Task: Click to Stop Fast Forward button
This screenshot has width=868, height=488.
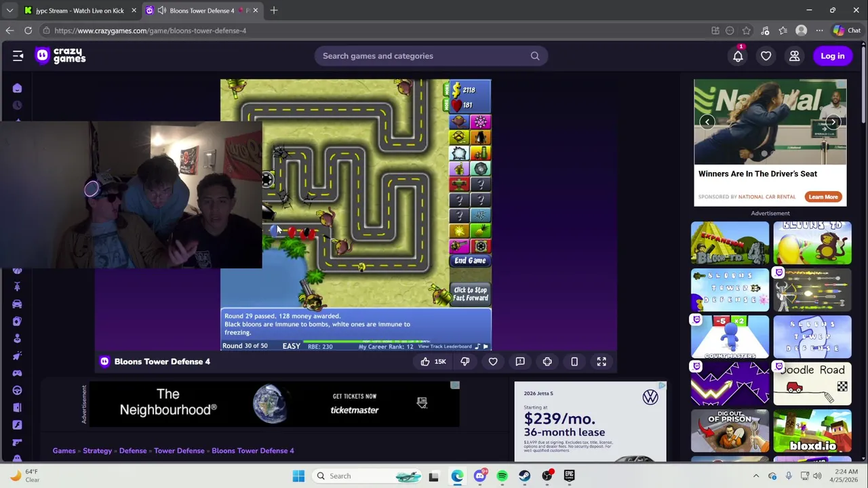Action: (x=470, y=293)
